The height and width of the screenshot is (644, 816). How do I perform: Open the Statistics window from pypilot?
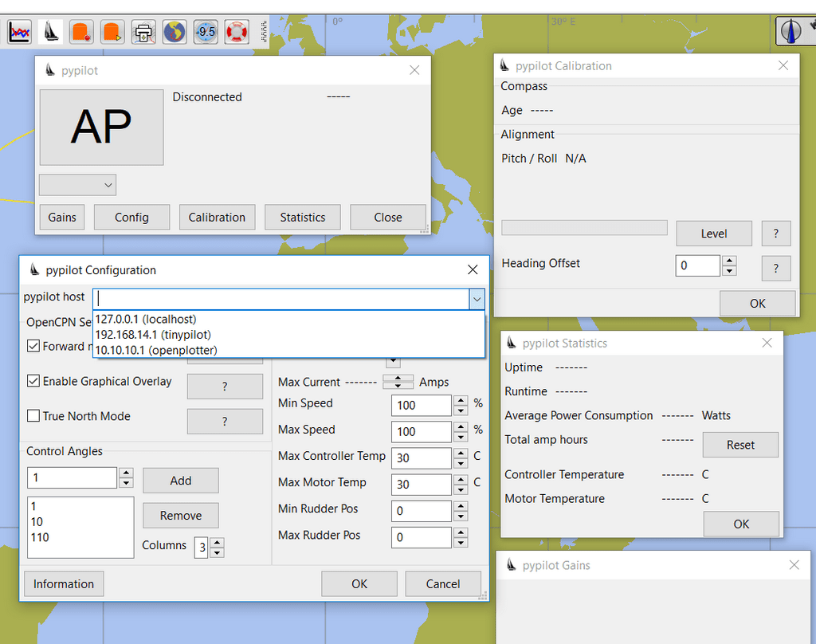pos(302,217)
